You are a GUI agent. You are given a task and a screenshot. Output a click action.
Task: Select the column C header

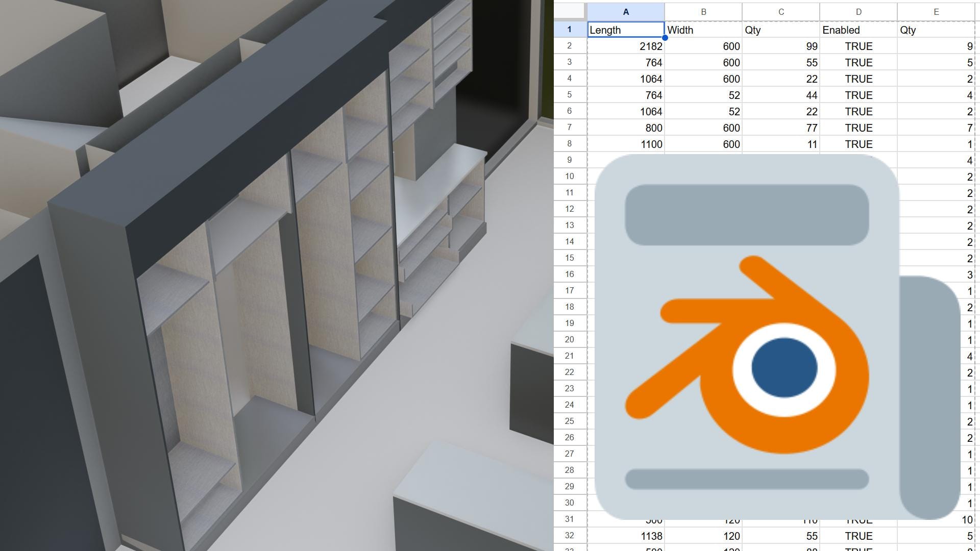pos(781,11)
